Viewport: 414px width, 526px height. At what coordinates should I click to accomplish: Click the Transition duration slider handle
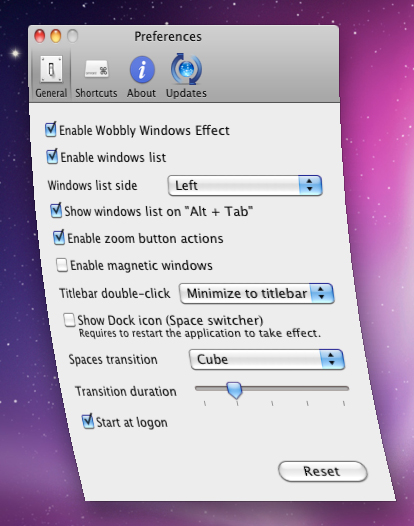coord(235,390)
